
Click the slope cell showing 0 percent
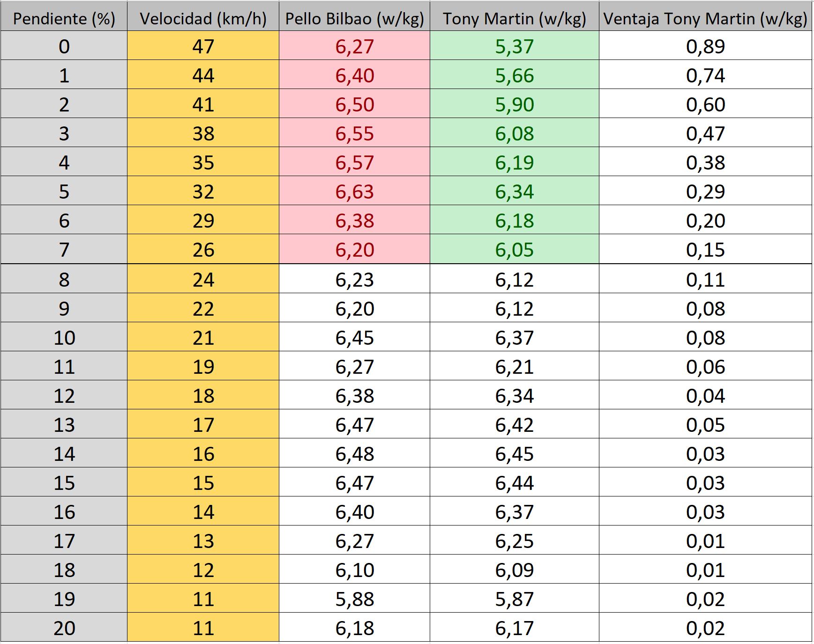(x=64, y=46)
